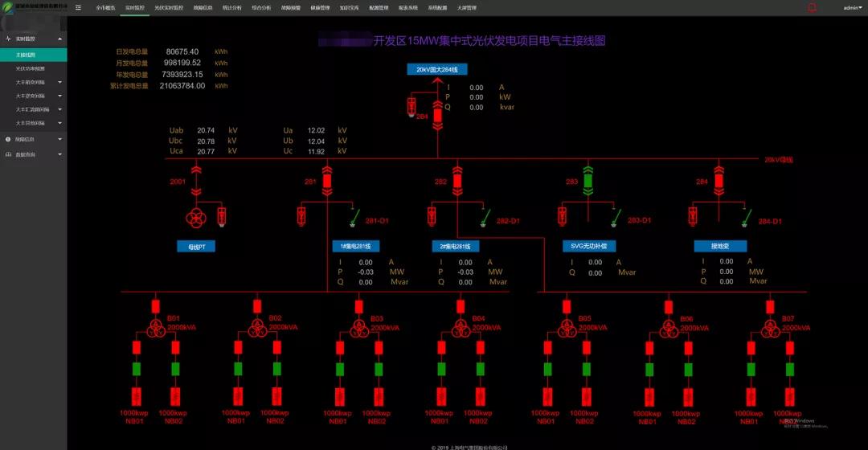868x450 pixels.
Task: Click the 母线PT blue label
Action: point(196,247)
